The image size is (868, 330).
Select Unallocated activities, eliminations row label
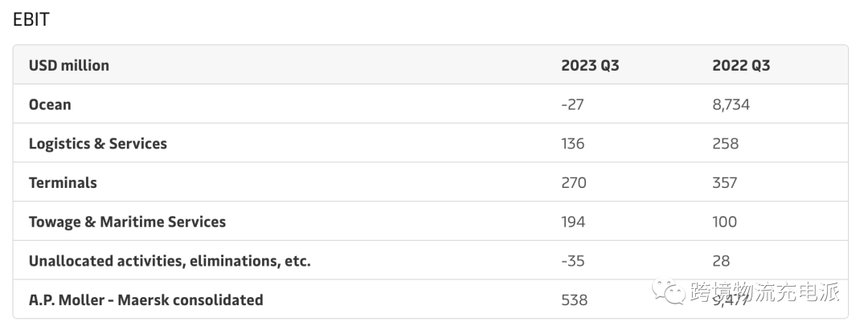tap(170, 261)
